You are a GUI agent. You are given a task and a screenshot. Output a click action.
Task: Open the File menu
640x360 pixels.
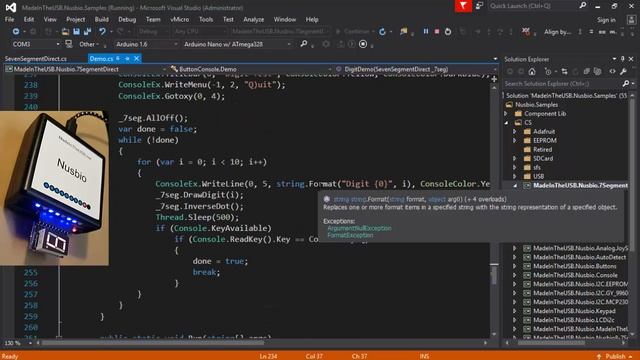click(9, 19)
